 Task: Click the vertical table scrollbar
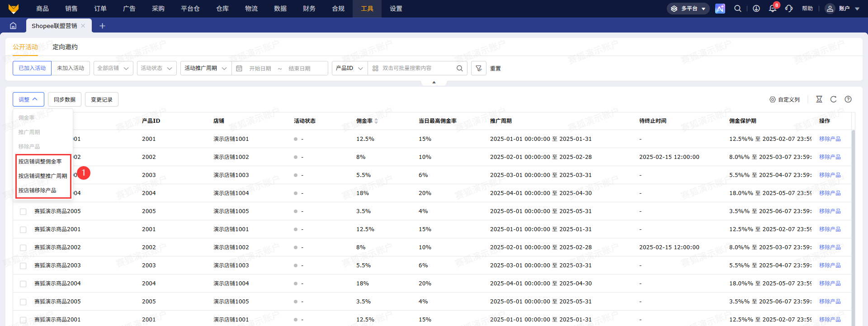pos(853,228)
